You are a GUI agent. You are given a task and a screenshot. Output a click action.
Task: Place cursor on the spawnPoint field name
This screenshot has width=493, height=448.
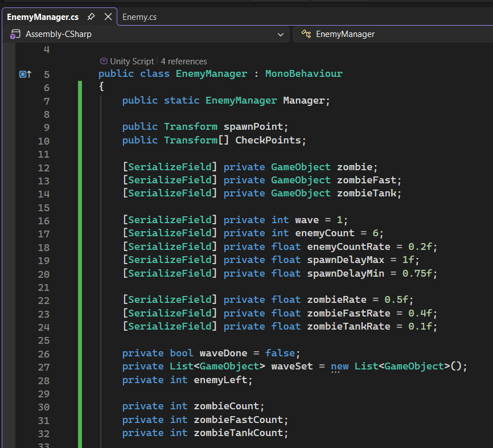point(253,126)
